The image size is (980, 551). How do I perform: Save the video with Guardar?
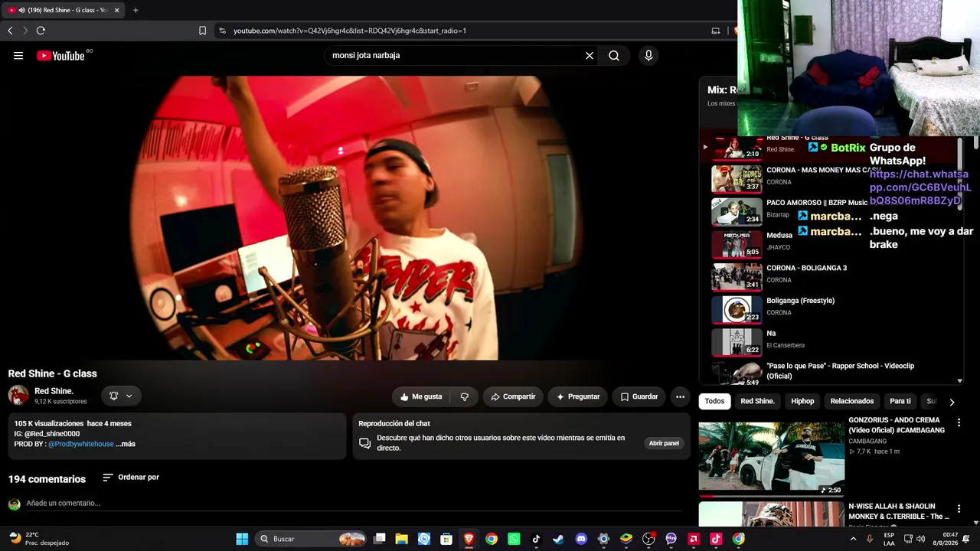[x=639, y=396]
